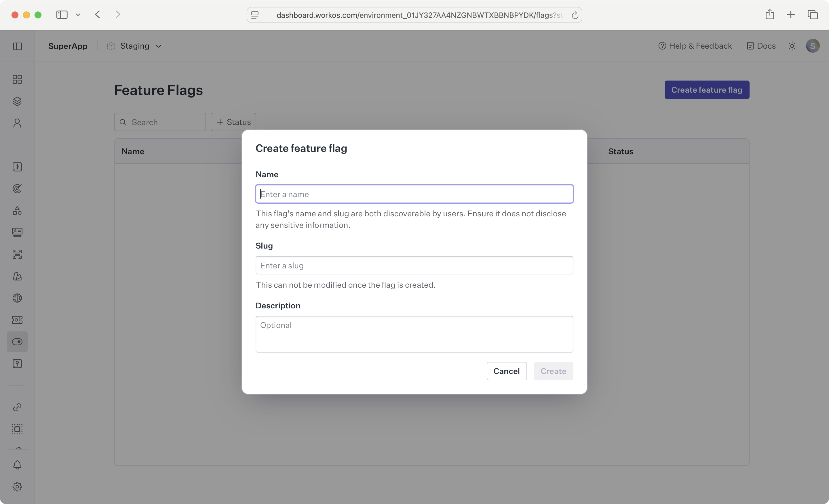Expand Safari sidebar options chevron
Viewport: 829px width, 504px height.
pos(78,15)
